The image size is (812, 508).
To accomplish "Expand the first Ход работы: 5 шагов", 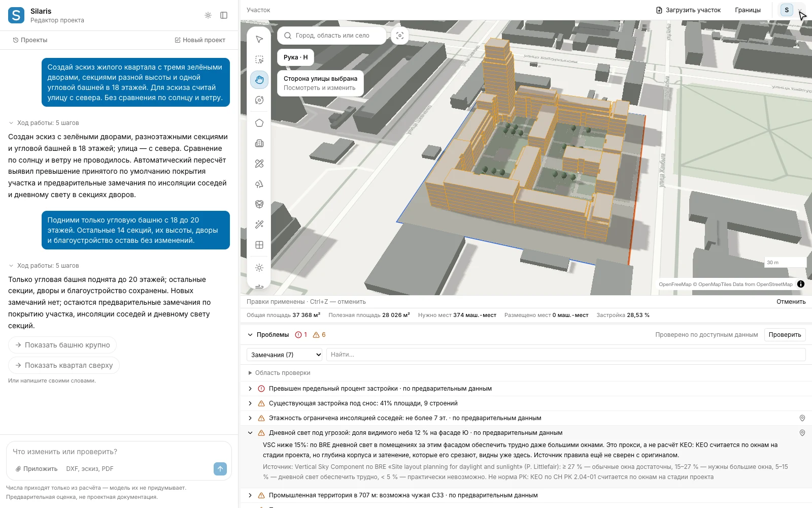I will pyautogui.click(x=44, y=123).
